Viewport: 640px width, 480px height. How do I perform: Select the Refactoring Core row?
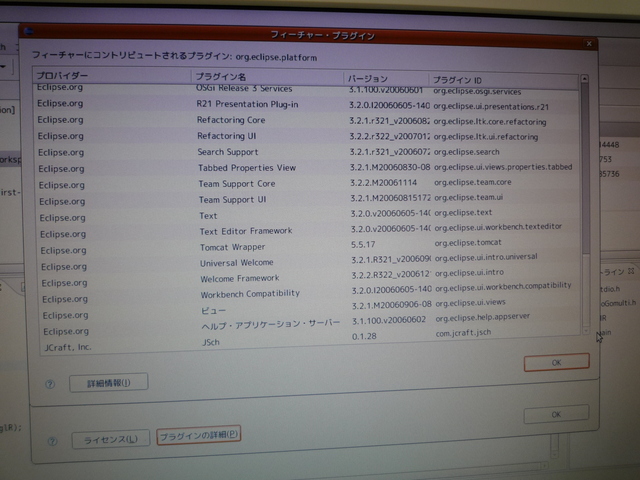[307, 121]
